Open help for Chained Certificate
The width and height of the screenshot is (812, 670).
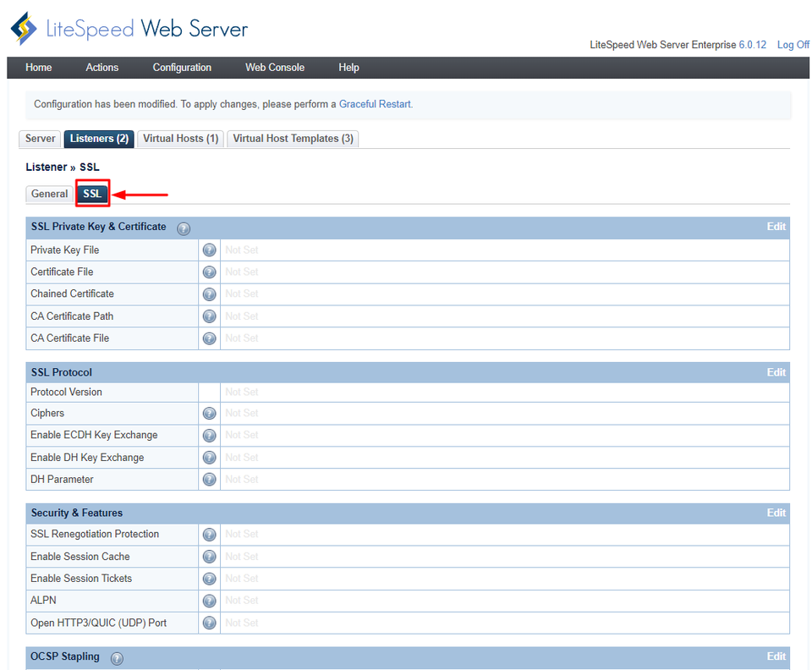(x=209, y=294)
